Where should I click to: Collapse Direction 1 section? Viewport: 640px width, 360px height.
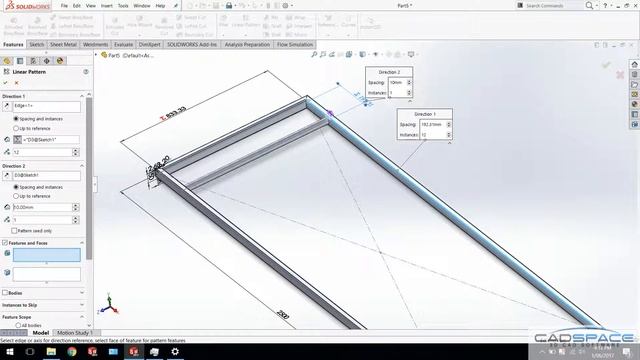point(82,96)
